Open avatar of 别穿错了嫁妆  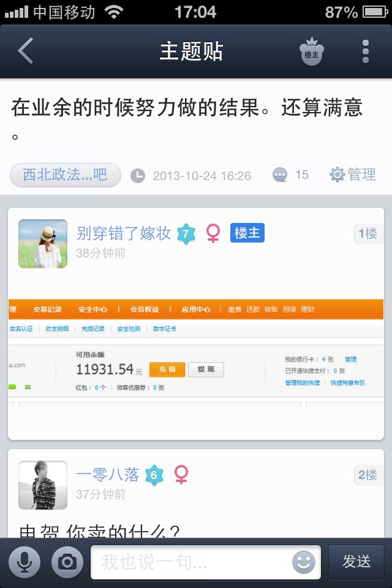[x=43, y=244]
